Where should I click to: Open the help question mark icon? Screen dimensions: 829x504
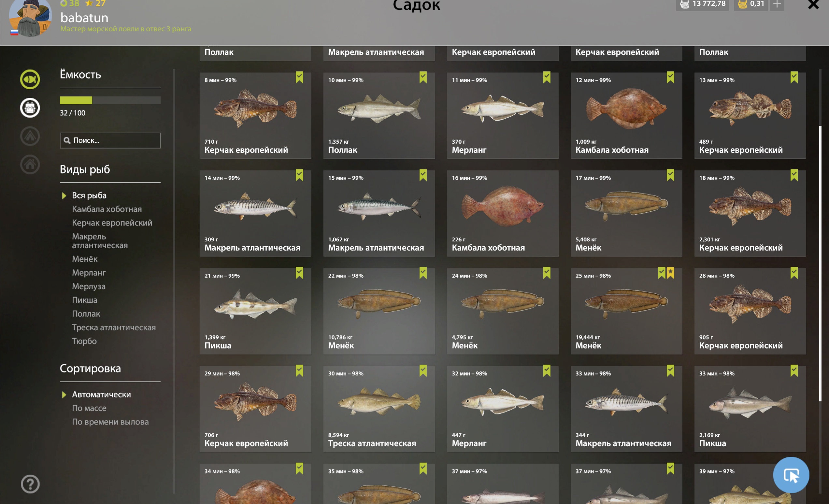pos(30,484)
